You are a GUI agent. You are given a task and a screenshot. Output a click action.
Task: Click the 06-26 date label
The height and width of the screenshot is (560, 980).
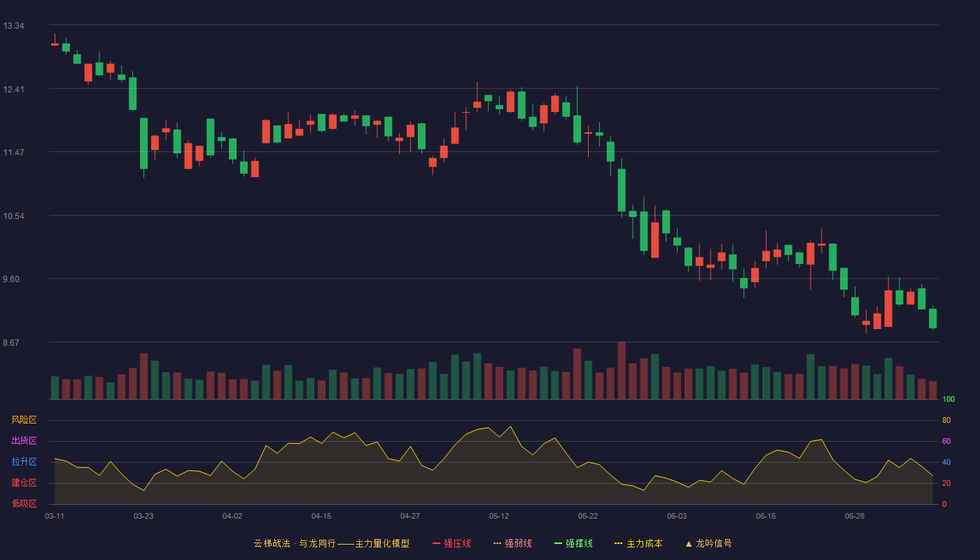pos(855,516)
